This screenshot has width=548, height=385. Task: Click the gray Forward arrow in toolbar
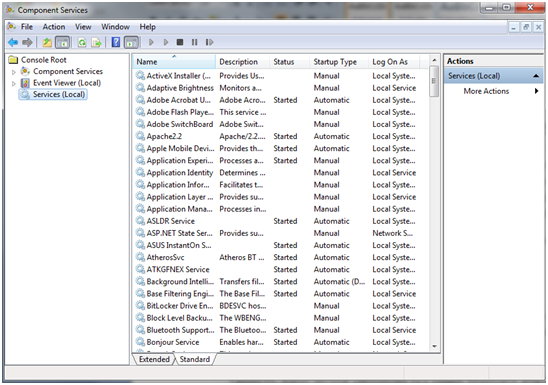tap(27, 42)
